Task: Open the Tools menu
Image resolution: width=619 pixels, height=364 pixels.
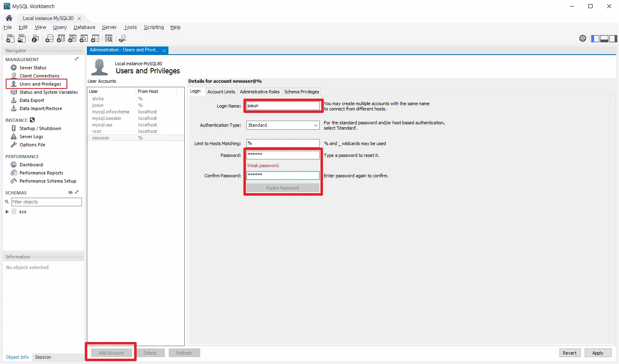Action: [x=130, y=27]
